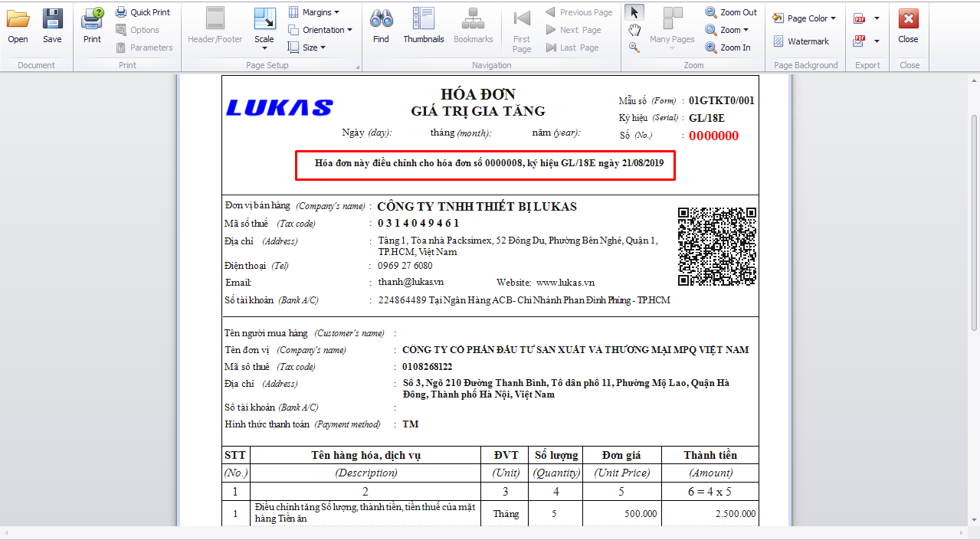Send the document as PDF by email

pos(860,41)
